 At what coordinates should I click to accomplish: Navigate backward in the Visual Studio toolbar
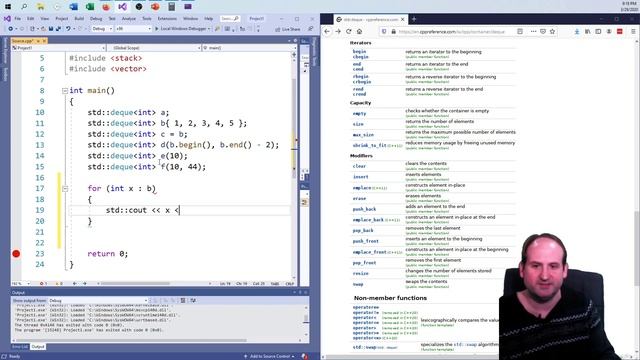point(11,29)
